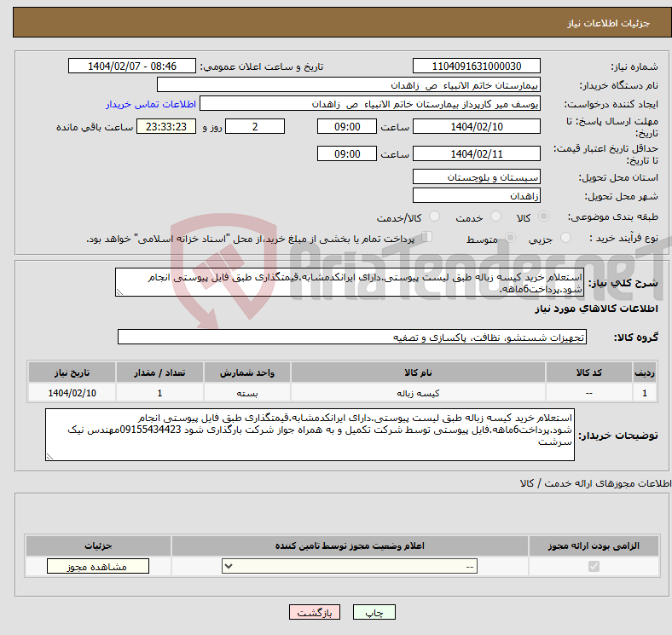This screenshot has width=672, height=635.
Task: Click the delivery province سیستان و بلوچستان field
Action: pyautogui.click(x=476, y=176)
